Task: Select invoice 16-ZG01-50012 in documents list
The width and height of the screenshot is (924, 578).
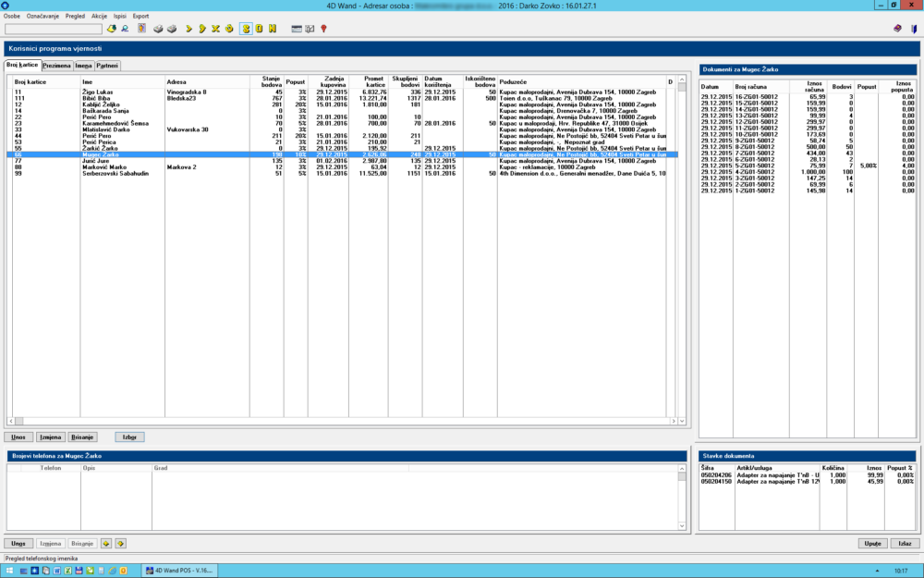Action: (x=808, y=97)
